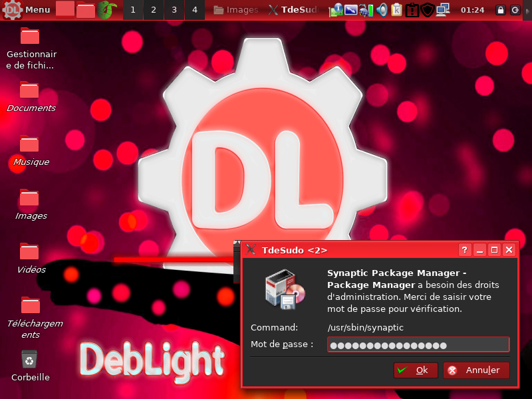Switch to virtual desktop 4
The width and height of the screenshot is (532, 399).
(x=194, y=10)
